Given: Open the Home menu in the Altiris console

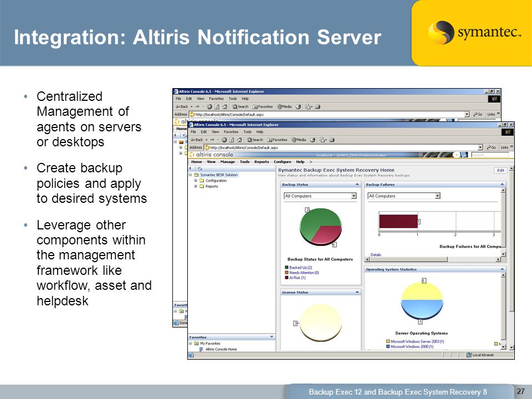Looking at the screenshot, I should tap(197, 162).
